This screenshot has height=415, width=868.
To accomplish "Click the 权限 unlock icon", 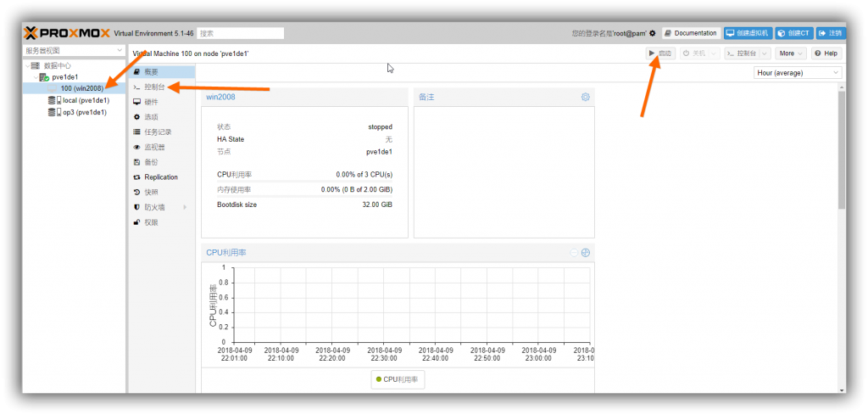I will [x=136, y=222].
